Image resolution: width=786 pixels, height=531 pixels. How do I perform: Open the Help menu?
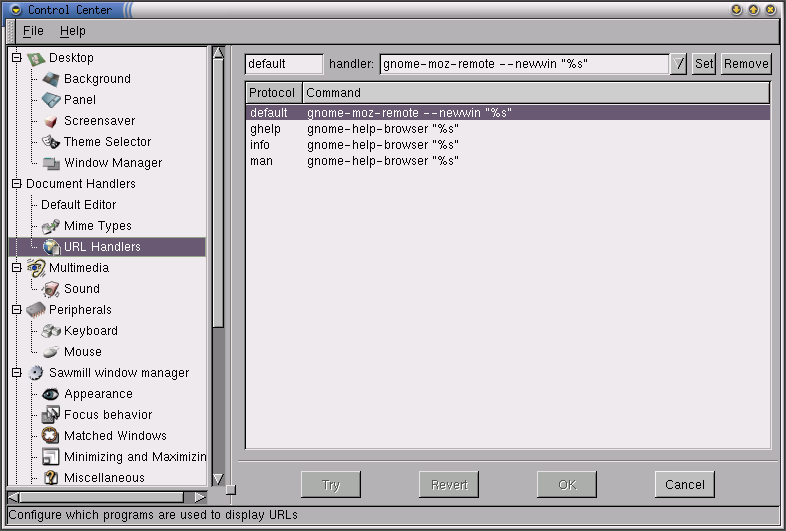pos(73,32)
